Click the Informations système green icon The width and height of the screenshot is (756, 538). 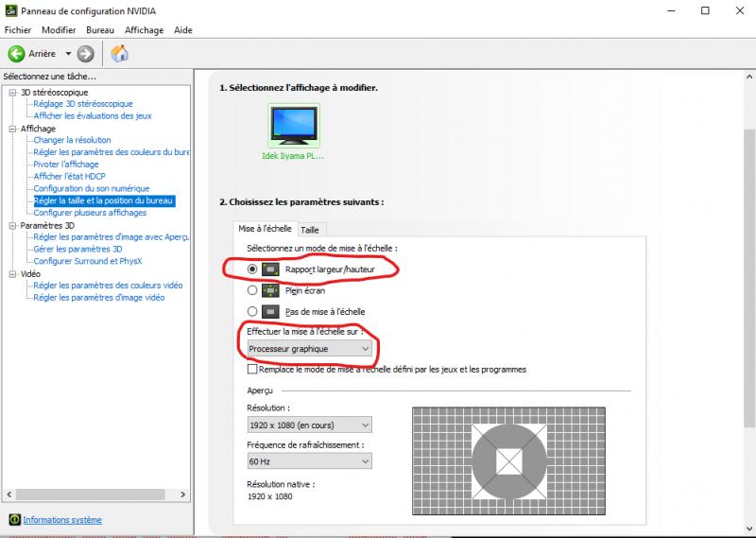point(14,520)
